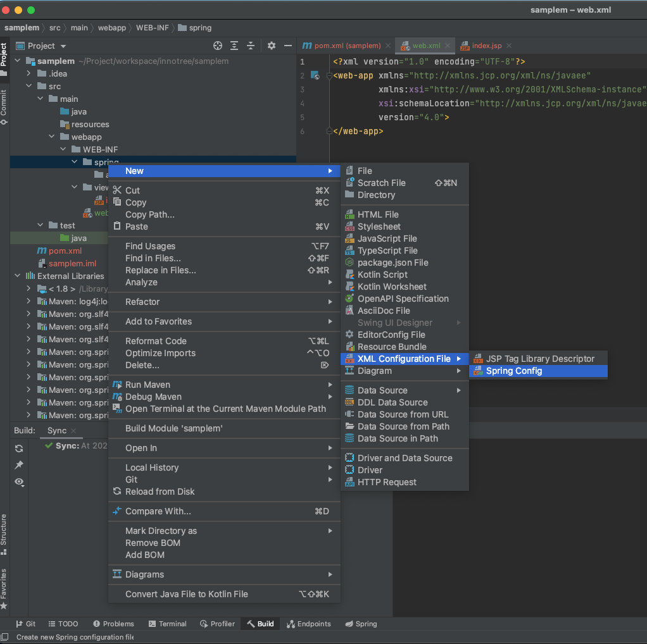Choose JSP Tag Library Descriptor
Viewport: 647px width, 644px height.
point(538,359)
